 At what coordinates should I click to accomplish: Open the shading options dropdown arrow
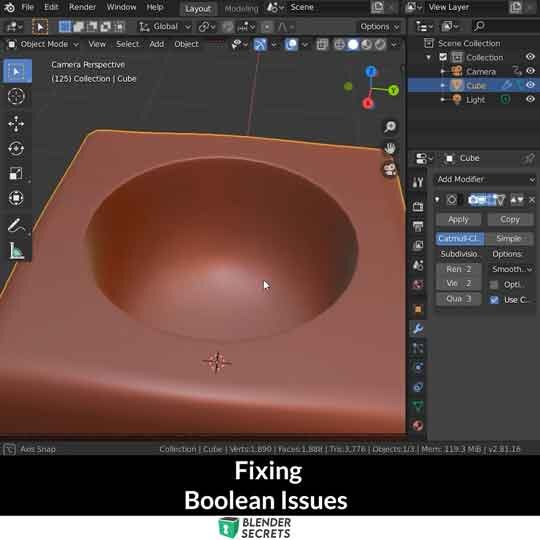394,44
